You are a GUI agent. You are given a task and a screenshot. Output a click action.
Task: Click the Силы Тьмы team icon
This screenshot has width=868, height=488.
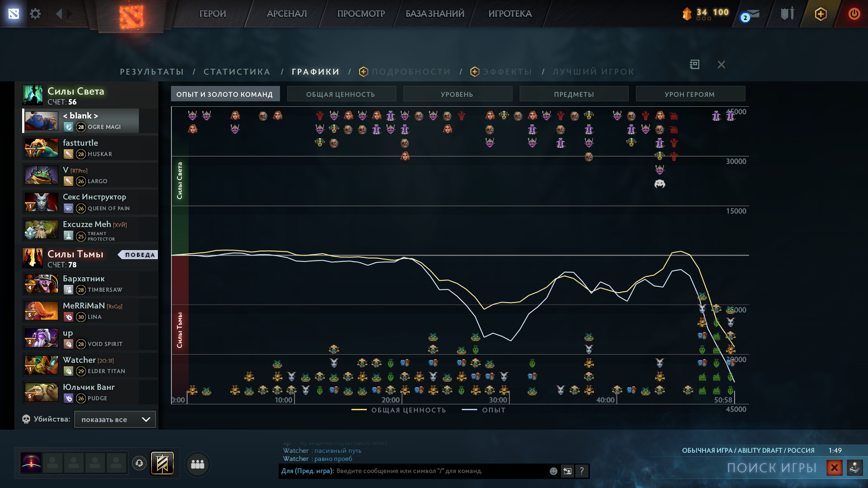[x=33, y=258]
